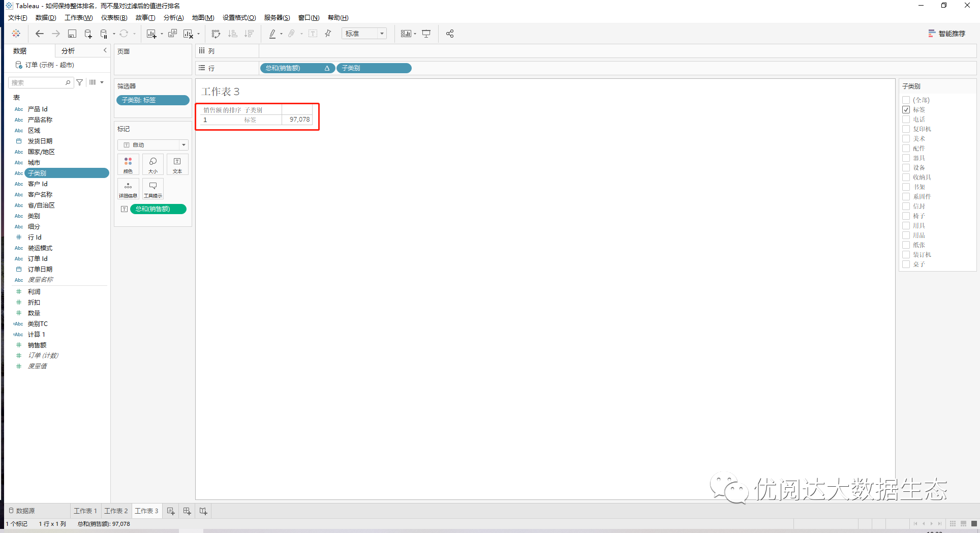Click the new story tab icon

pos(203,511)
